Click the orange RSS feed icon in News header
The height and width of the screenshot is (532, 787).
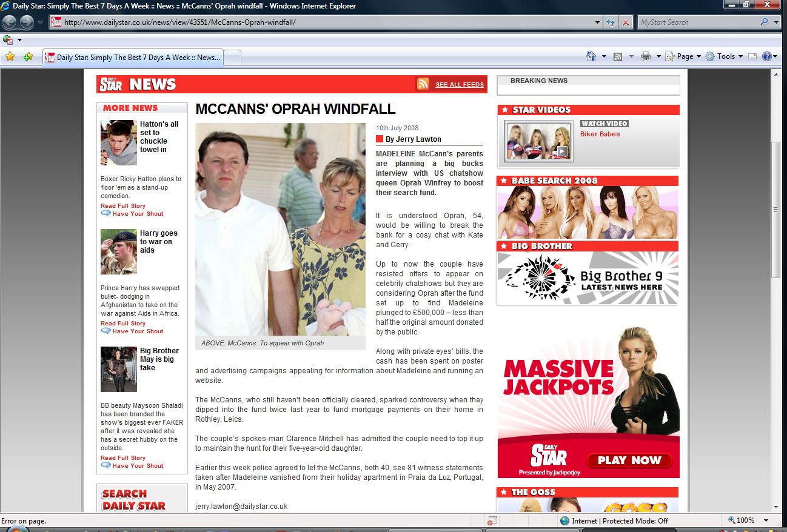pyautogui.click(x=423, y=84)
